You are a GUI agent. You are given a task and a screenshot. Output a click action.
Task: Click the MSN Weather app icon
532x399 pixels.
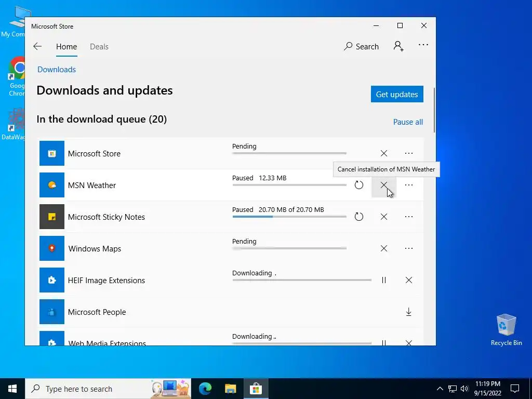[52, 185]
